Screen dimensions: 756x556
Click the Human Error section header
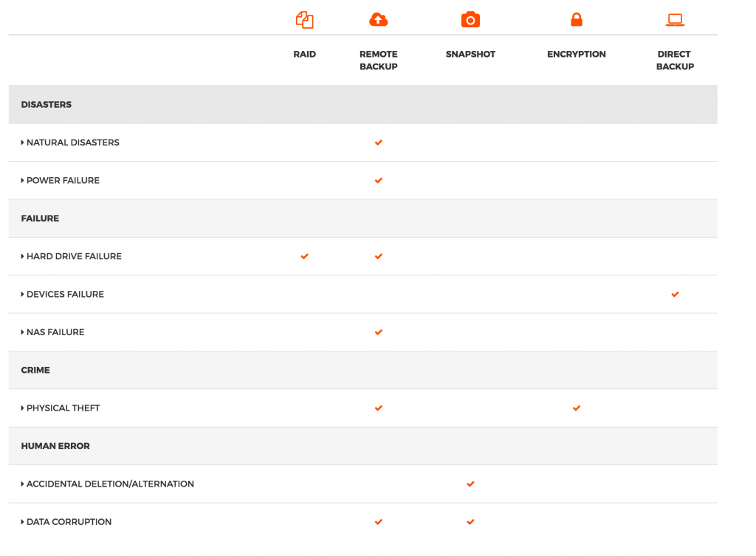(55, 446)
